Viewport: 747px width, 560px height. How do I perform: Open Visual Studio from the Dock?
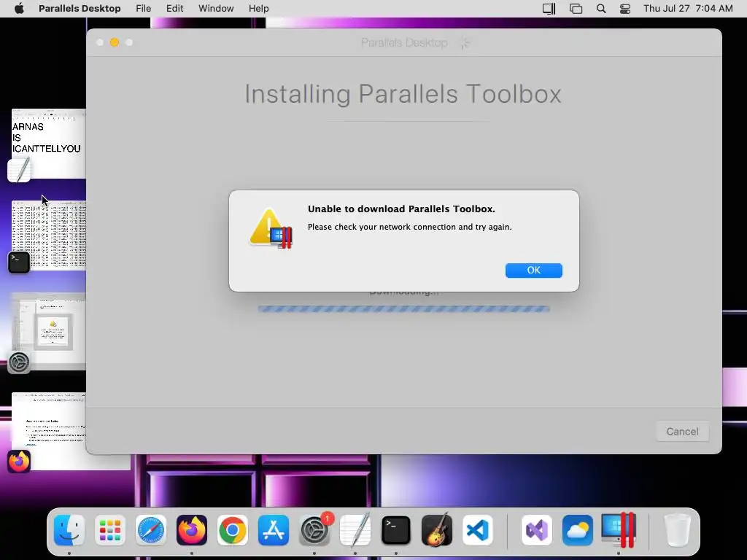(537, 530)
